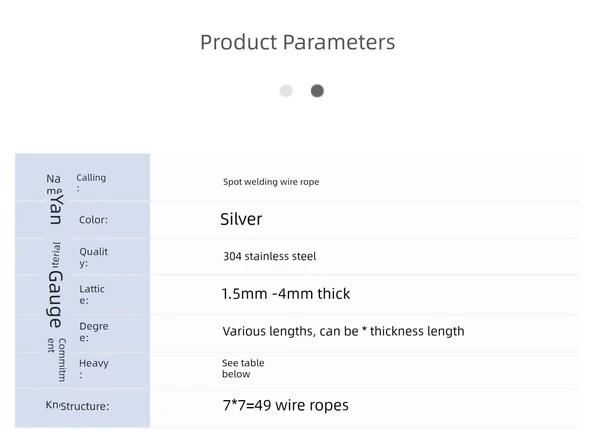Click the rotated Yan text
This screenshot has height=439, width=592.
point(57,209)
